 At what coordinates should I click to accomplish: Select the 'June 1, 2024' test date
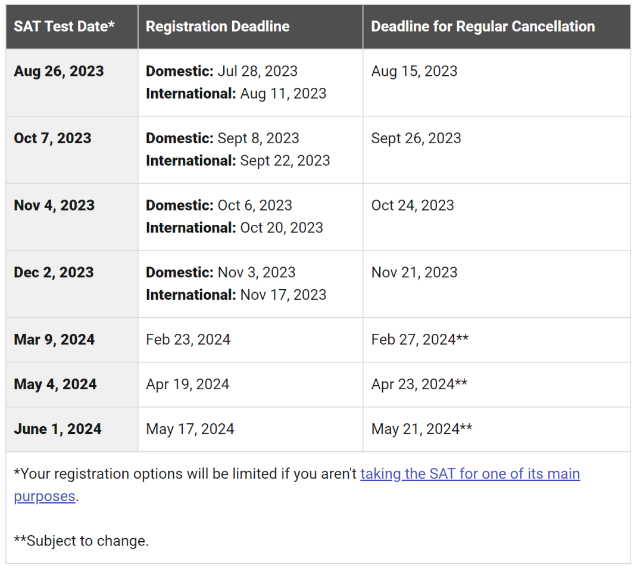58,429
